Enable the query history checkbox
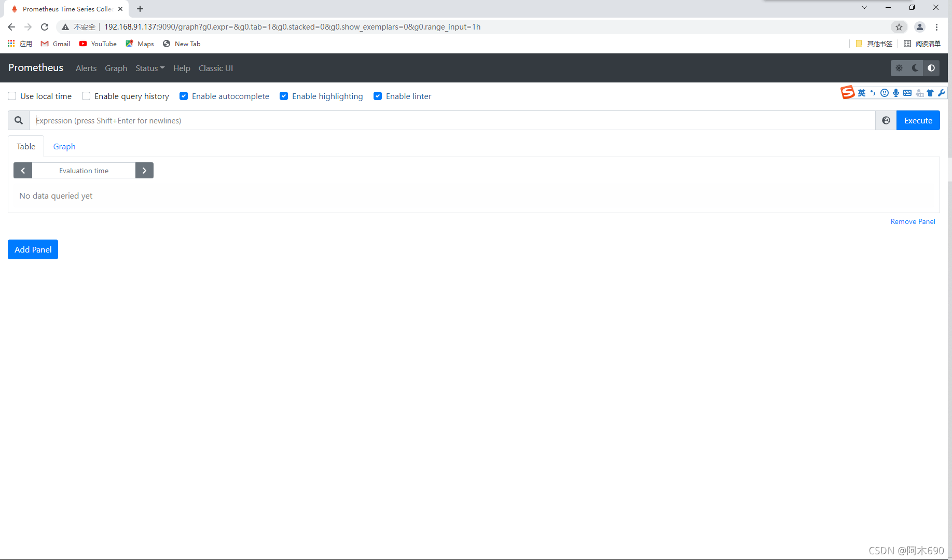Viewport: 952px width, 560px height. click(86, 96)
